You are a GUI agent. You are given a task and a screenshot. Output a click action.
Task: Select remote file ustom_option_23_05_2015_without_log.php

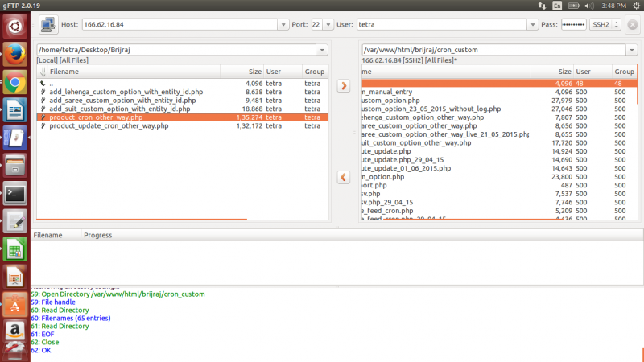(x=499, y=109)
